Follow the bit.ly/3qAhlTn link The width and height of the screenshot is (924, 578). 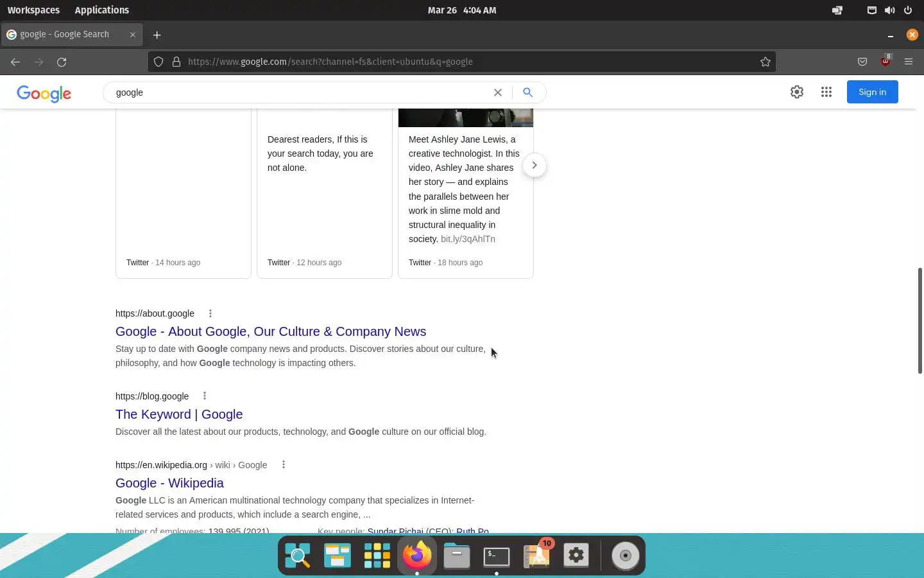tap(468, 239)
